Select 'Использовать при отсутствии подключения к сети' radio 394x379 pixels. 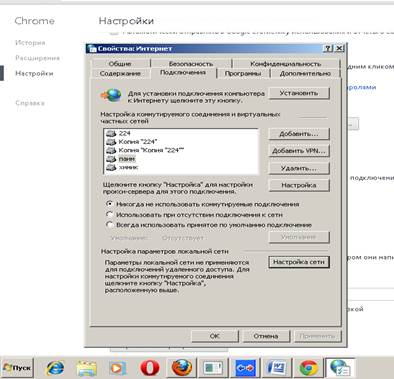click(x=109, y=214)
